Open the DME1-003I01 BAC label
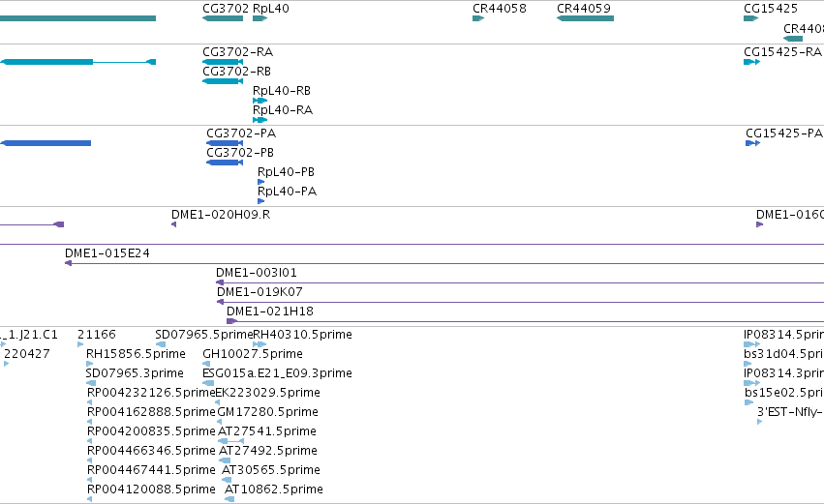Image resolution: width=824 pixels, height=504 pixels. (257, 273)
